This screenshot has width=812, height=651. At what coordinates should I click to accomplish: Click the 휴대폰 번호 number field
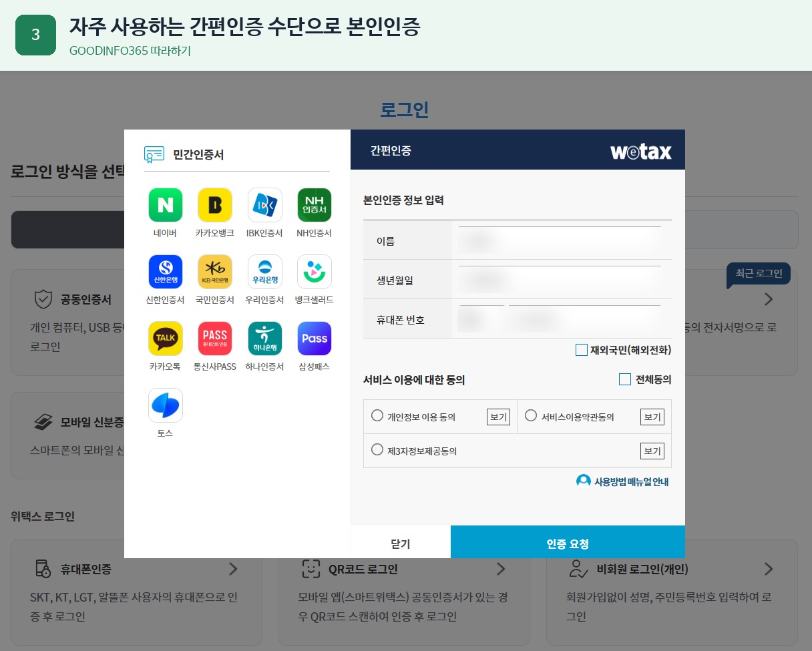coord(584,320)
